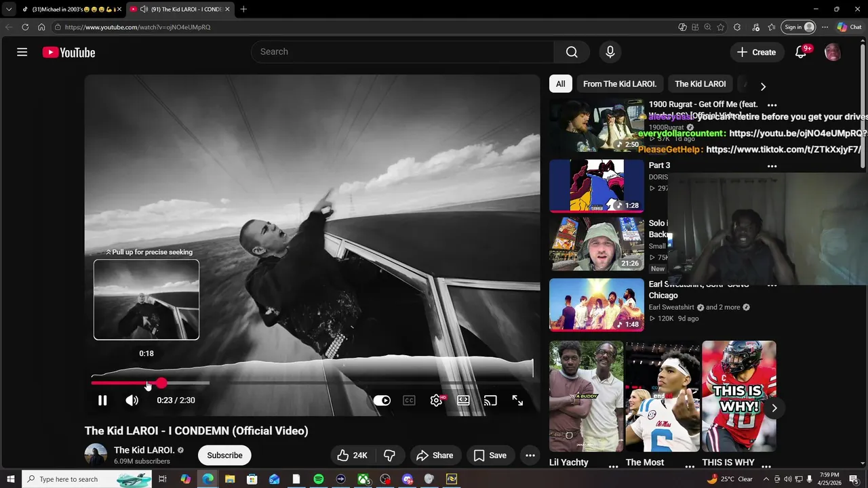Go to browser home page
Image resolution: width=868 pixels, height=488 pixels.
41,27
